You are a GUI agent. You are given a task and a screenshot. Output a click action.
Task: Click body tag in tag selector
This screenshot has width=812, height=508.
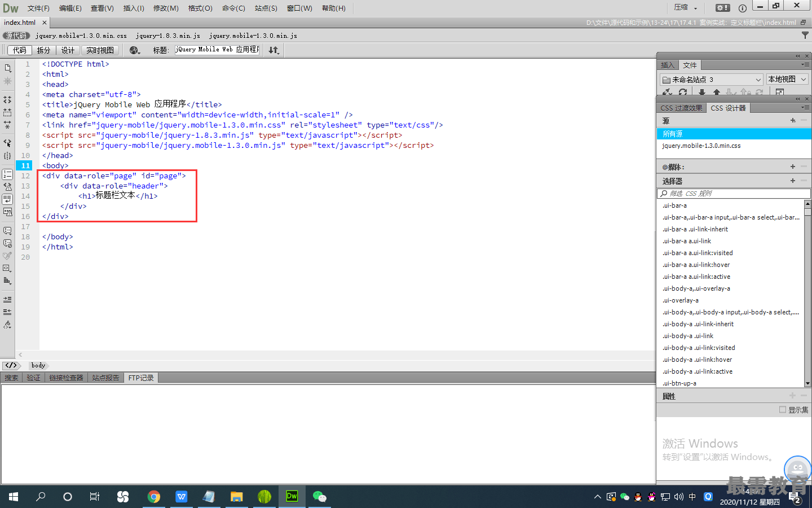pyautogui.click(x=38, y=365)
